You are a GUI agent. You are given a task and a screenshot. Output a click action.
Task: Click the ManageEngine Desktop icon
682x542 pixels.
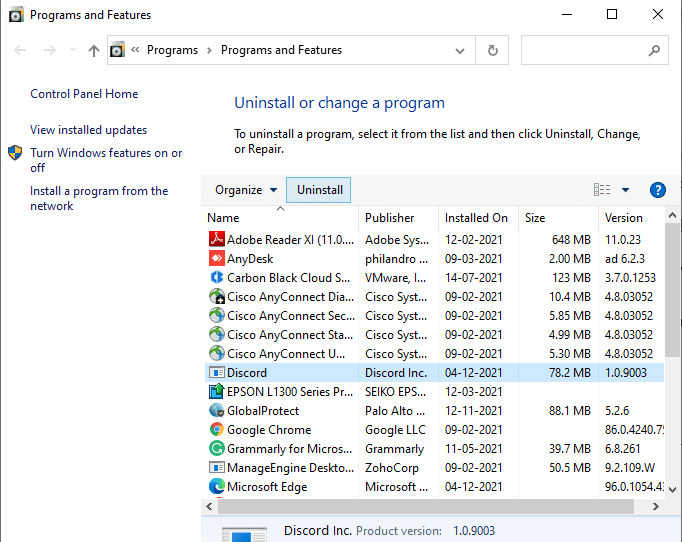(x=217, y=468)
